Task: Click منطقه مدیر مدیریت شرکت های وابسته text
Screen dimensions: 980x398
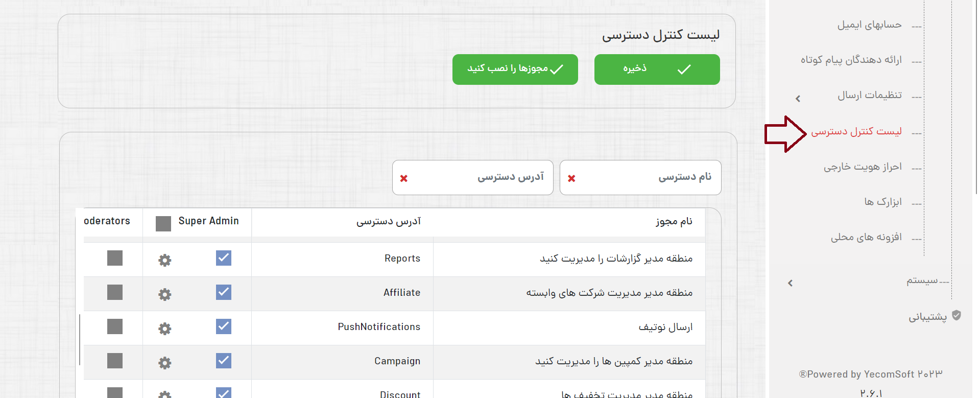Action: [609, 293]
